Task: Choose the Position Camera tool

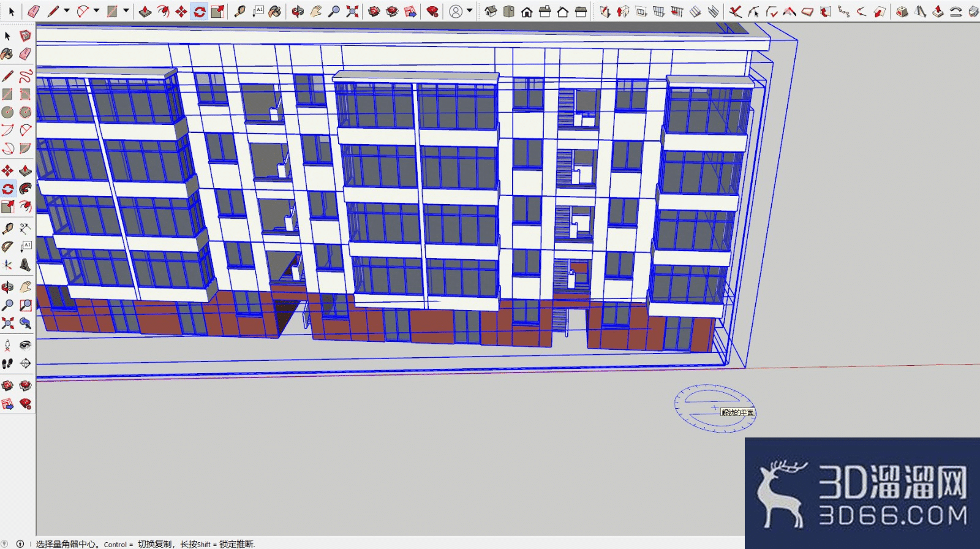Action: (7, 345)
